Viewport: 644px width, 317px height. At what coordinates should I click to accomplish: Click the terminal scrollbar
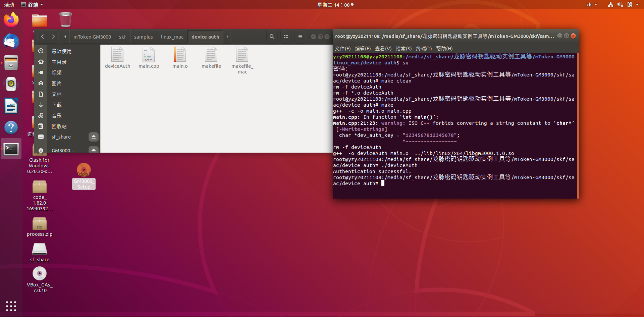coord(578,125)
